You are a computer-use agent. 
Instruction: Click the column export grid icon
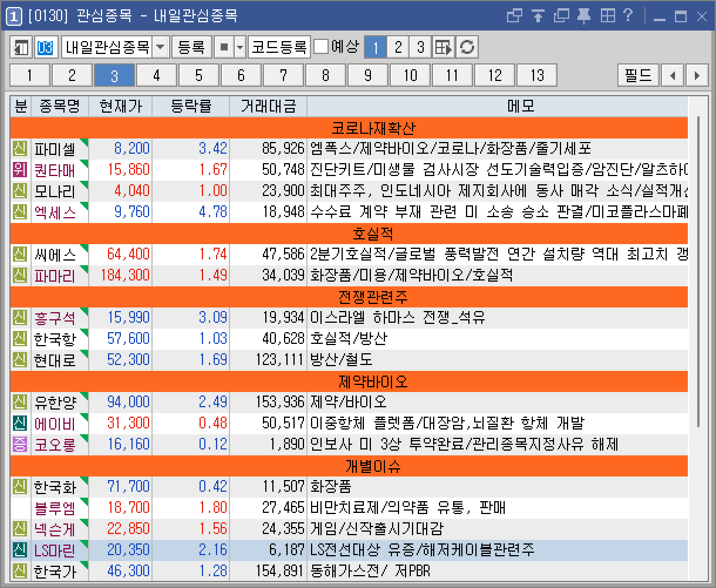[x=444, y=48]
